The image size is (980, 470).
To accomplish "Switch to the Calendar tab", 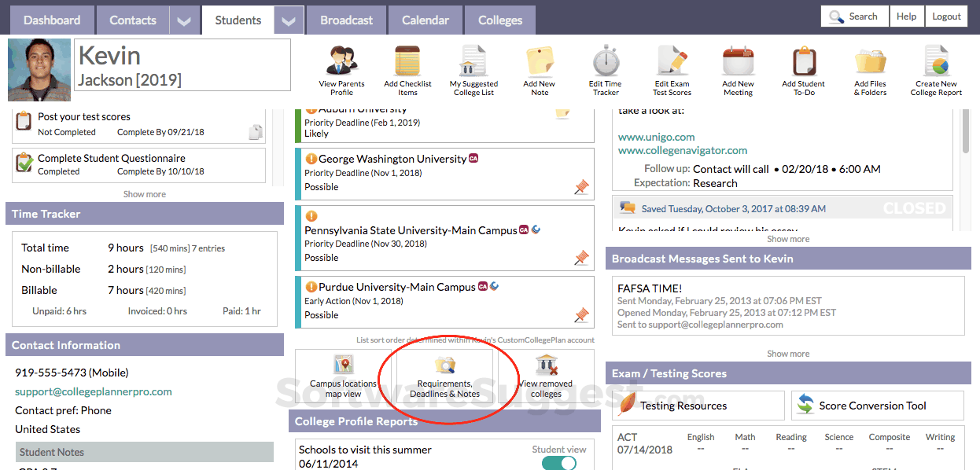I will [425, 20].
